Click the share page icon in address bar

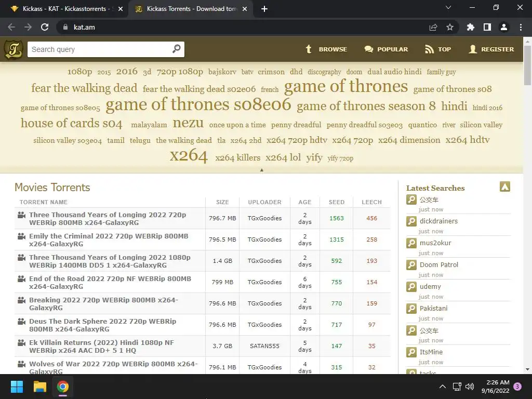[433, 27]
